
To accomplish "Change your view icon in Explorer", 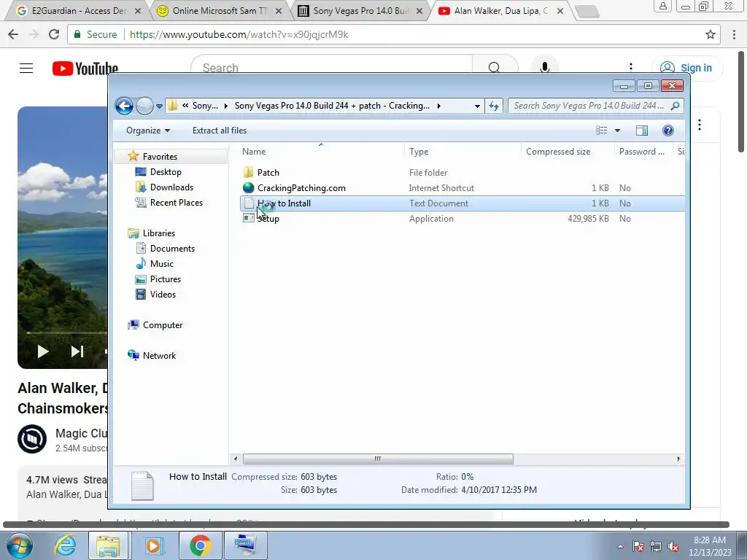I will [602, 131].
